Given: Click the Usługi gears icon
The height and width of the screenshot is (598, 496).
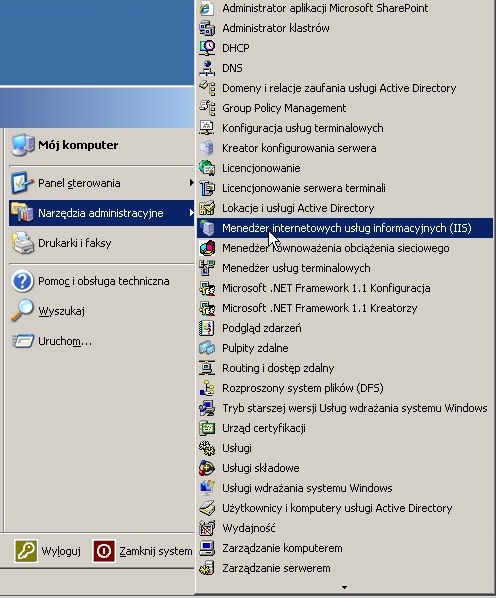Looking at the screenshot, I should [207, 448].
